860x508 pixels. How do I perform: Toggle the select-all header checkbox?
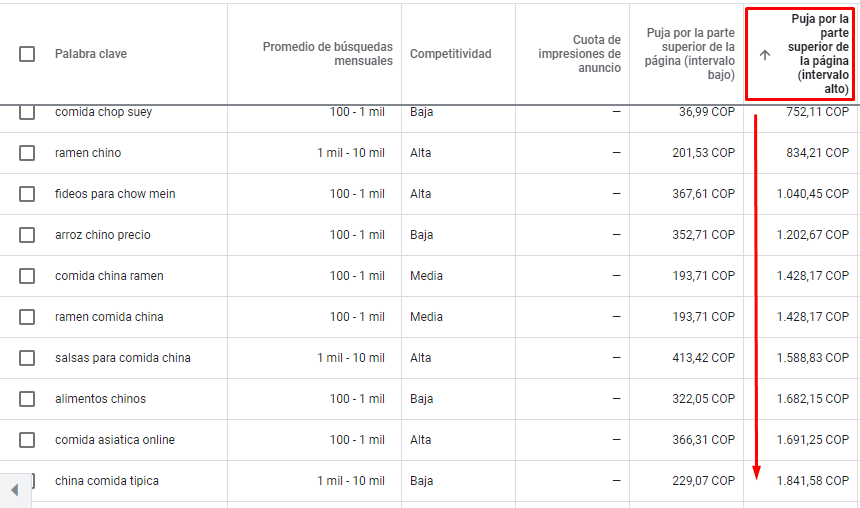point(27,54)
